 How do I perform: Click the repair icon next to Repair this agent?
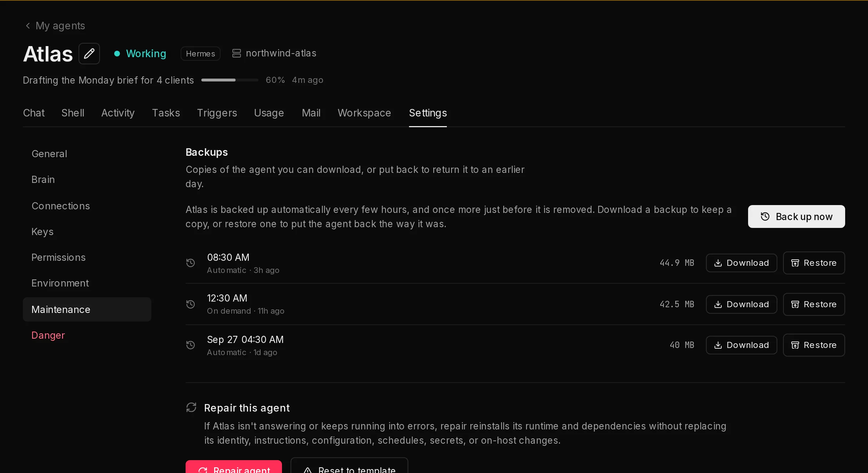pyautogui.click(x=191, y=408)
